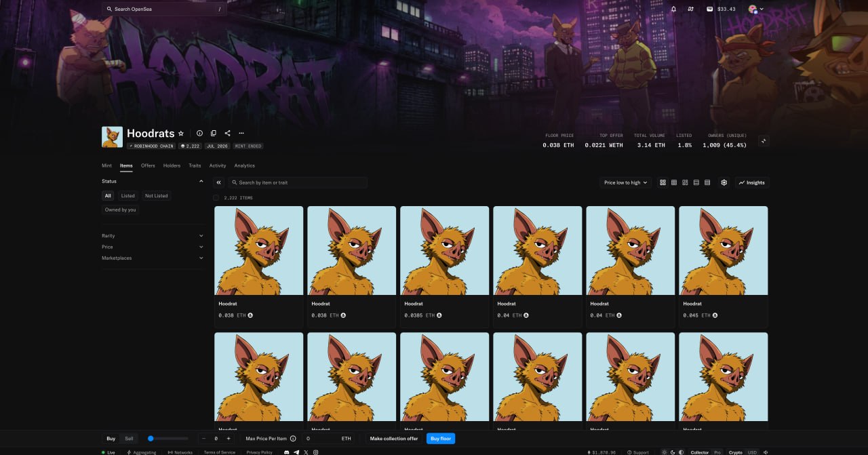Focus the Search OpenSea field
Viewport: 868px width, 455px height.
coord(164,9)
